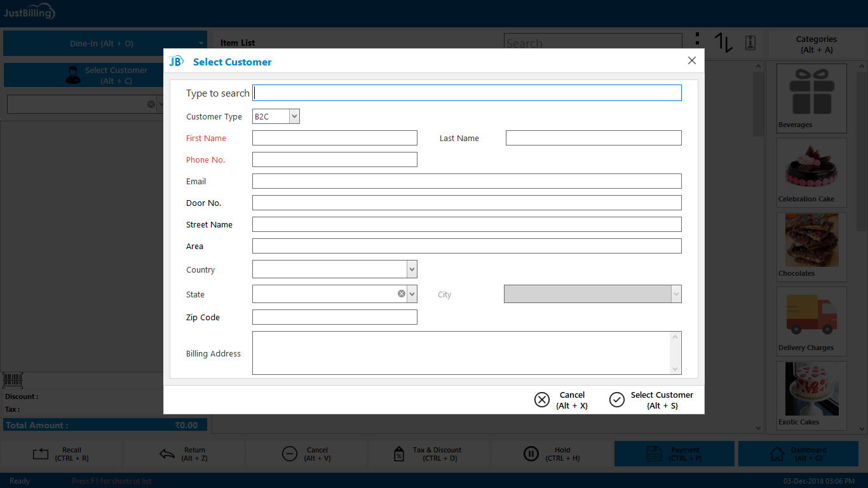The height and width of the screenshot is (488, 868).
Task: Click the Door No. input field
Action: pyautogui.click(x=467, y=203)
